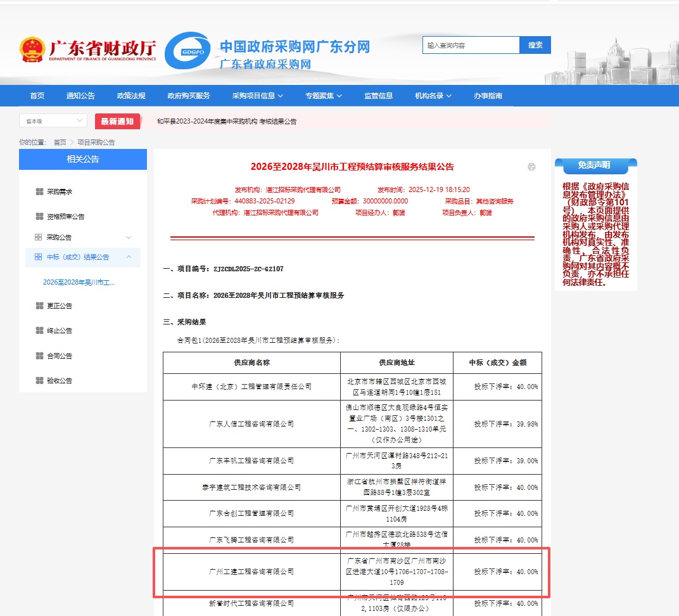The image size is (679, 616).
Task: Click the 合同公告 sidebar icon
Action: click(x=39, y=356)
